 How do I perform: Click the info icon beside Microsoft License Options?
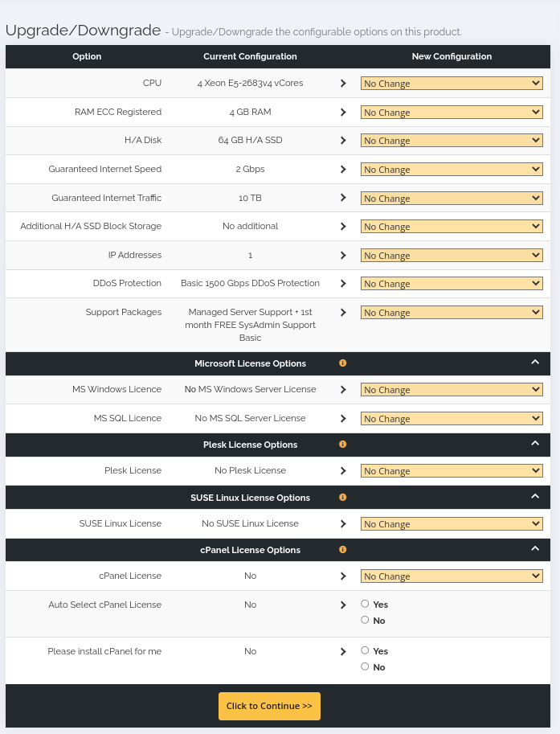click(342, 363)
